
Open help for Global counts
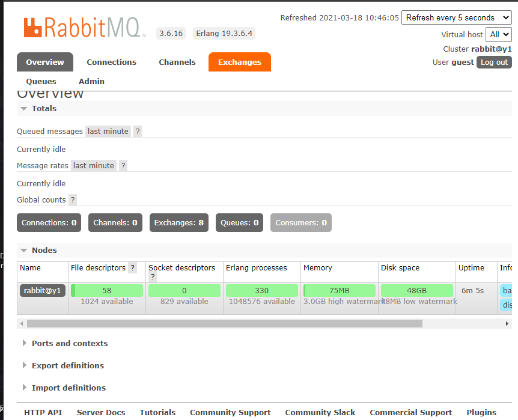pyautogui.click(x=73, y=200)
